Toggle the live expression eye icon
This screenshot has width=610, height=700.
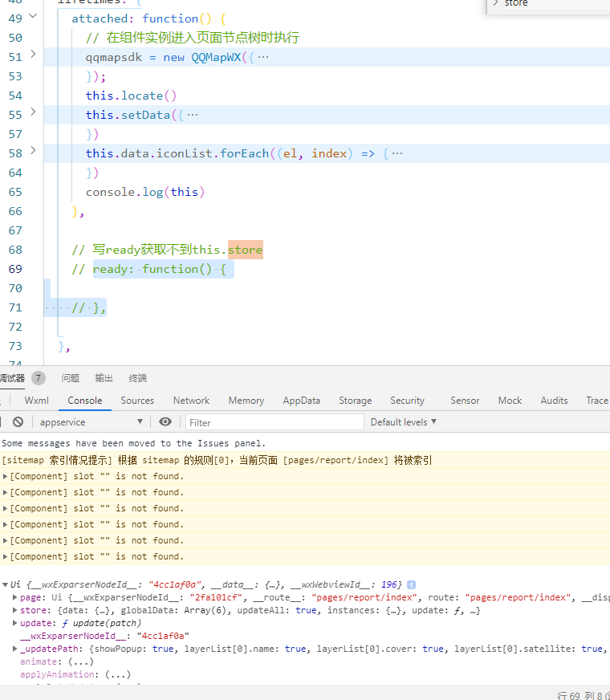[x=165, y=422]
